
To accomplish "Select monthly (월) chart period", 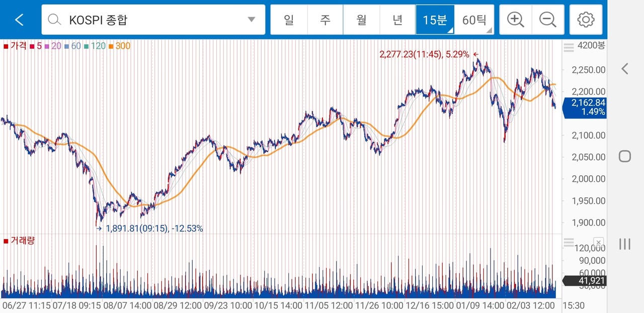I will [361, 20].
